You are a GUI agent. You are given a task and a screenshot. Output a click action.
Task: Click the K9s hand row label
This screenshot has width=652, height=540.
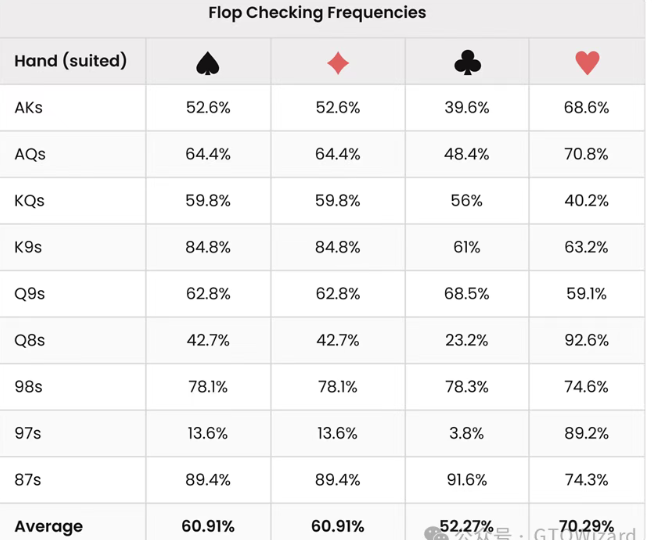point(30,247)
